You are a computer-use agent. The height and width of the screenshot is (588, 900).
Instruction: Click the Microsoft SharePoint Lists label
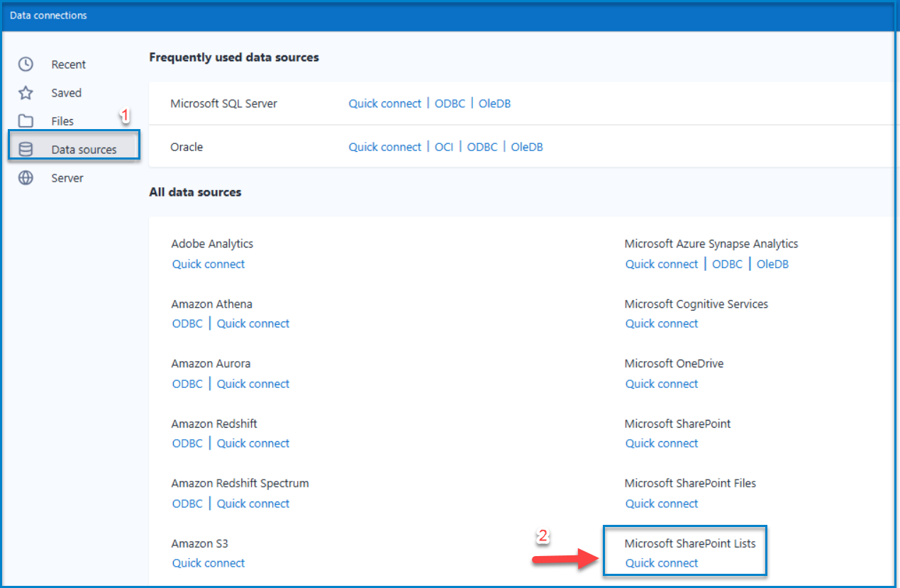click(x=690, y=543)
